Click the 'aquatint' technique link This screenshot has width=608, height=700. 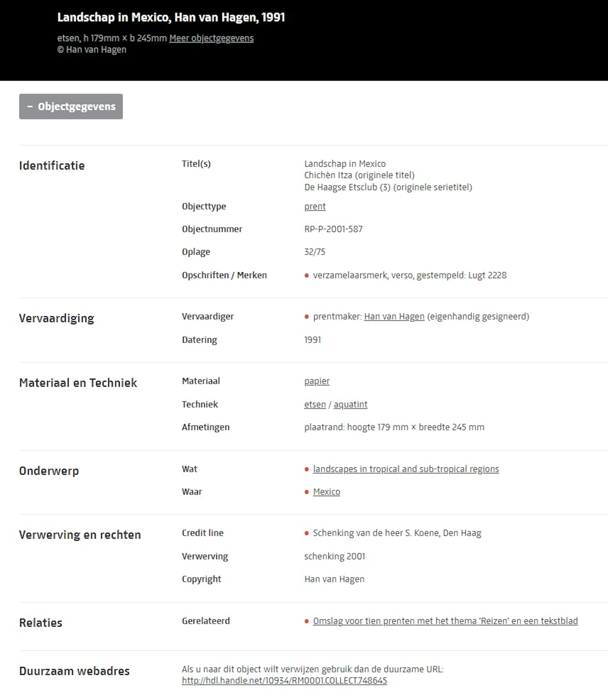(350, 405)
